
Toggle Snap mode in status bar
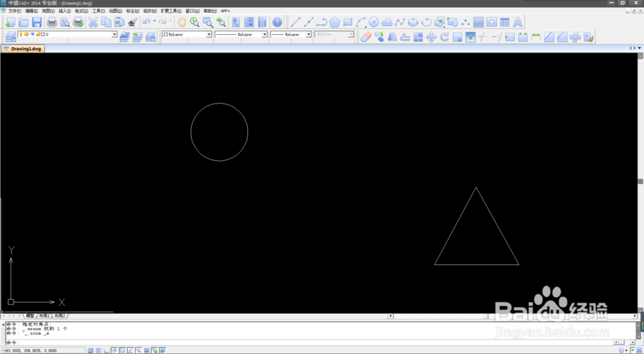coord(90,350)
